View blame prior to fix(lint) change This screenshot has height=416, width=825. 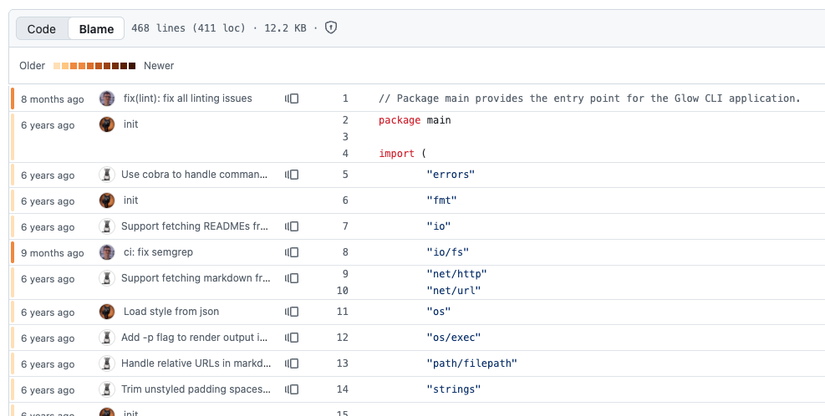click(x=292, y=98)
